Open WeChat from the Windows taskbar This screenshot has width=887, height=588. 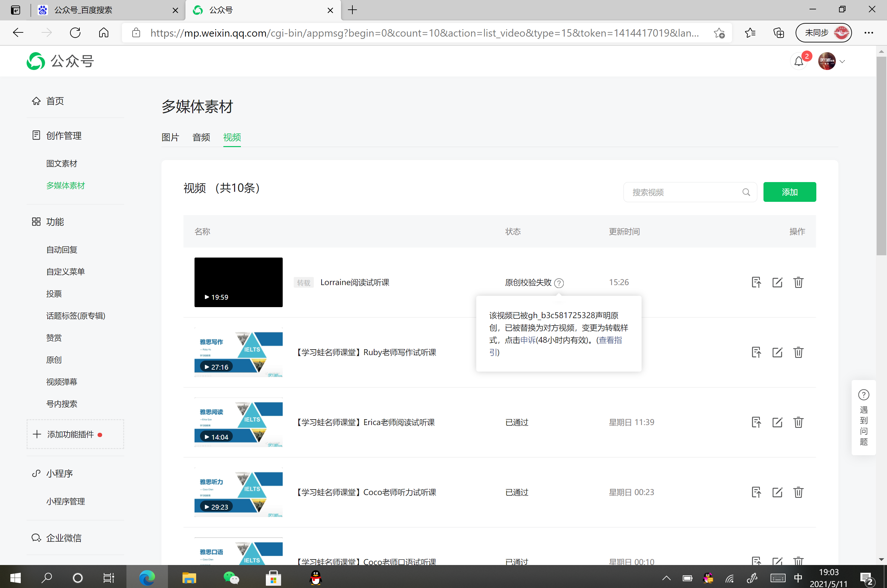[231, 578]
